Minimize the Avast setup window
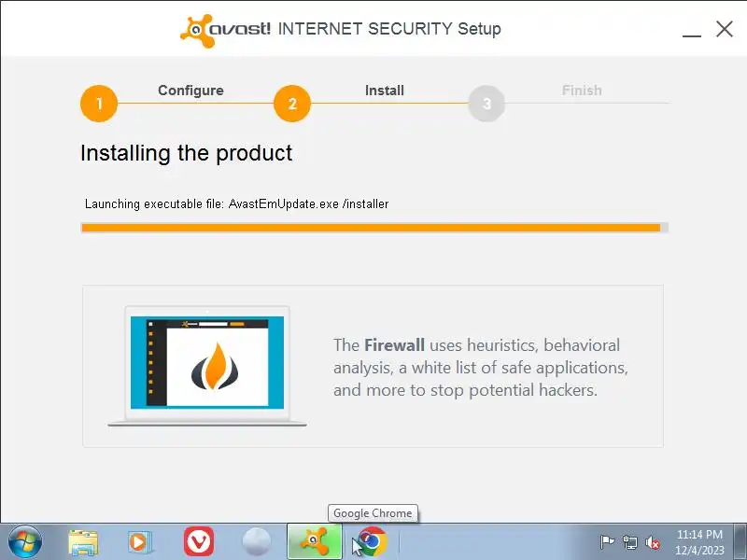The width and height of the screenshot is (747, 560). tap(691, 30)
